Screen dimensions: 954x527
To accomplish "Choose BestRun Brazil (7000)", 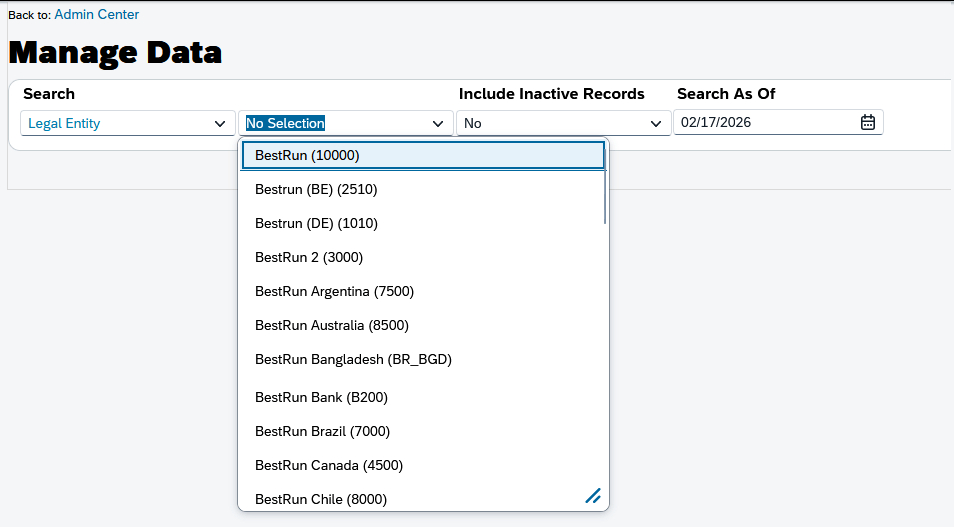I will coord(423,431).
